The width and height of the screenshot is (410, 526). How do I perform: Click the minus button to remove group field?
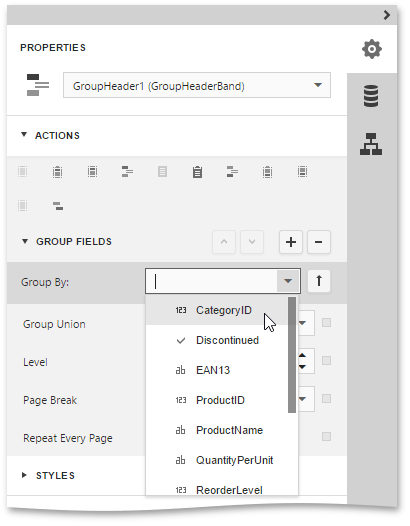(x=319, y=242)
